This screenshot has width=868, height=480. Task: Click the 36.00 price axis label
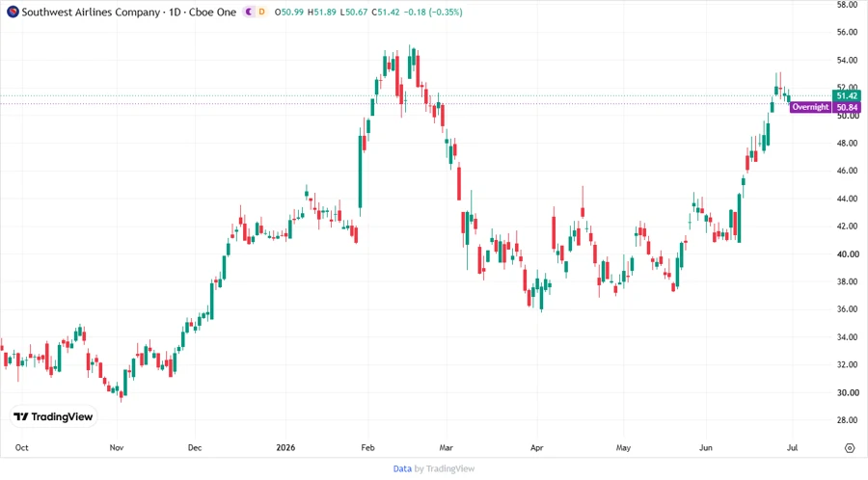point(847,309)
